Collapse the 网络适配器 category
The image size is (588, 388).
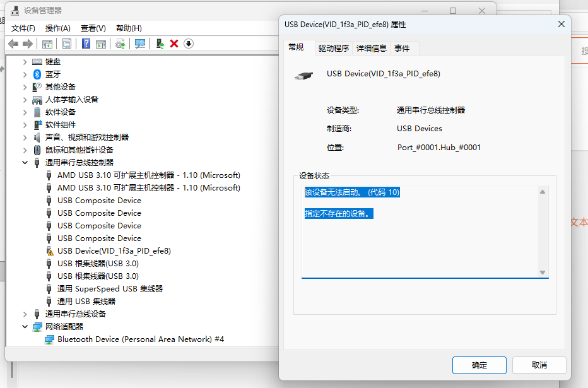click(25, 326)
